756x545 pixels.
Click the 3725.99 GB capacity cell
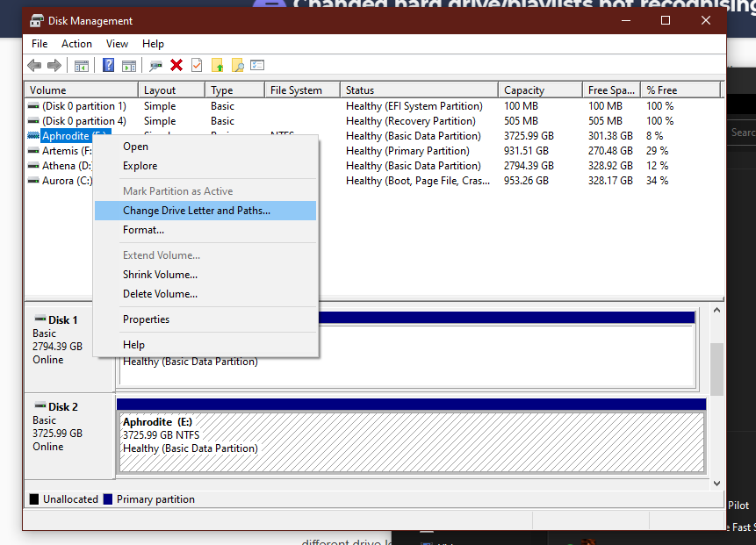point(529,136)
